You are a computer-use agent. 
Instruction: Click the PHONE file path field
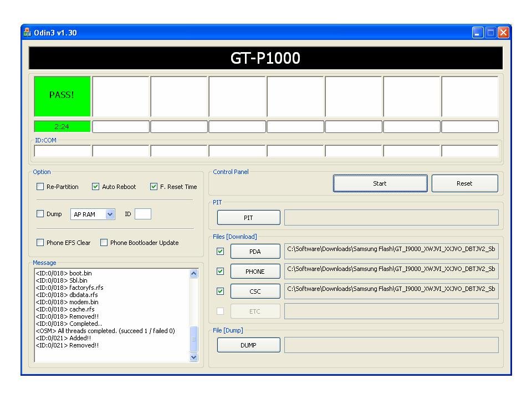391,272
